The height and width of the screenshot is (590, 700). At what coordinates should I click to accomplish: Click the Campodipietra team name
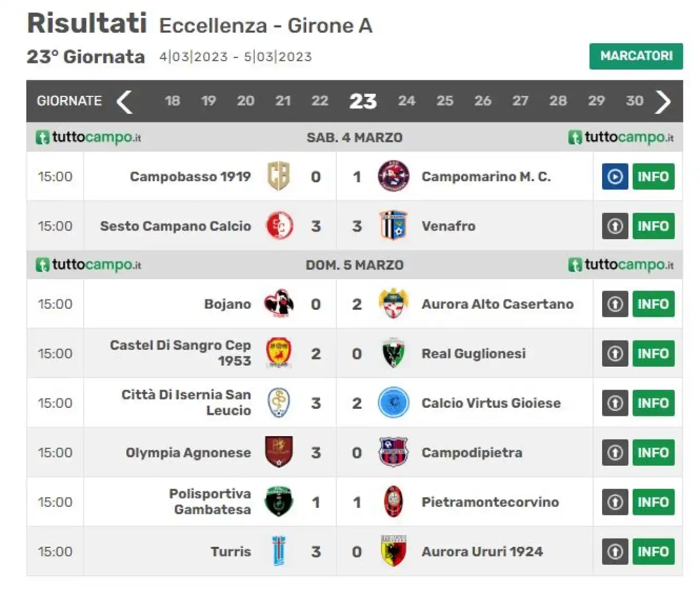coord(472,453)
